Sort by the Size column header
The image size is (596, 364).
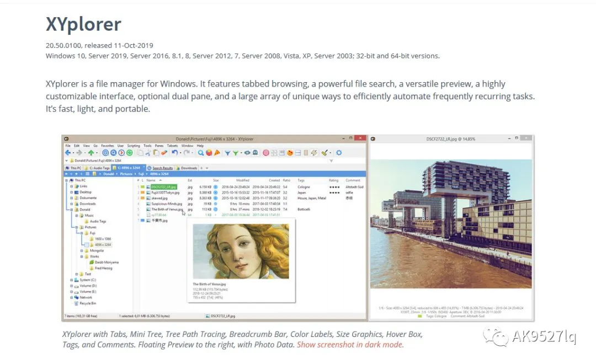pyautogui.click(x=216, y=180)
